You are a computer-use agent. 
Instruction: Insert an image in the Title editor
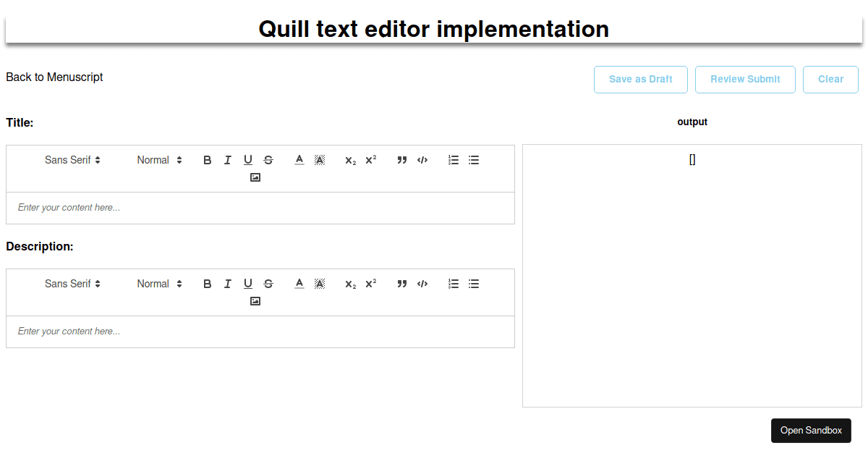tap(255, 177)
